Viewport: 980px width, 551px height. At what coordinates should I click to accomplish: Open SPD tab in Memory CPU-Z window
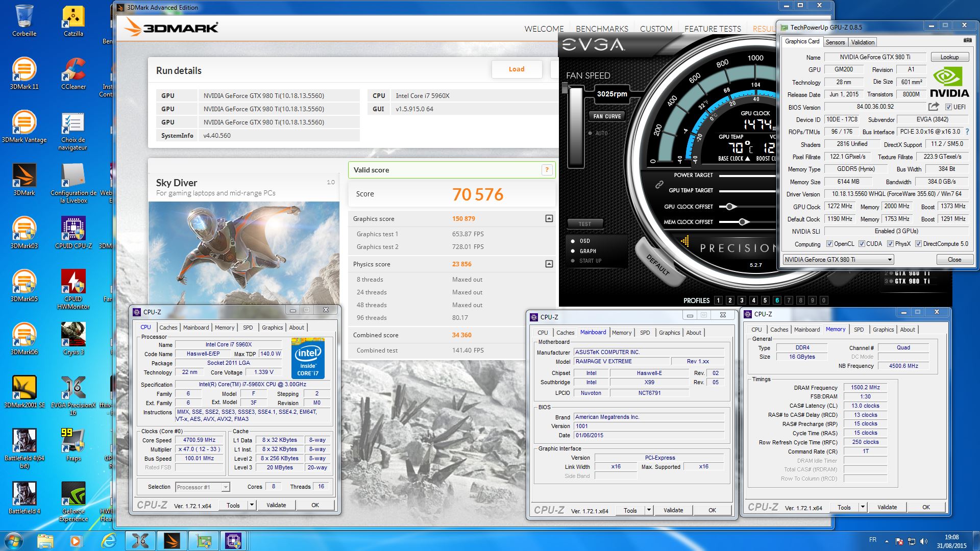coord(859,330)
